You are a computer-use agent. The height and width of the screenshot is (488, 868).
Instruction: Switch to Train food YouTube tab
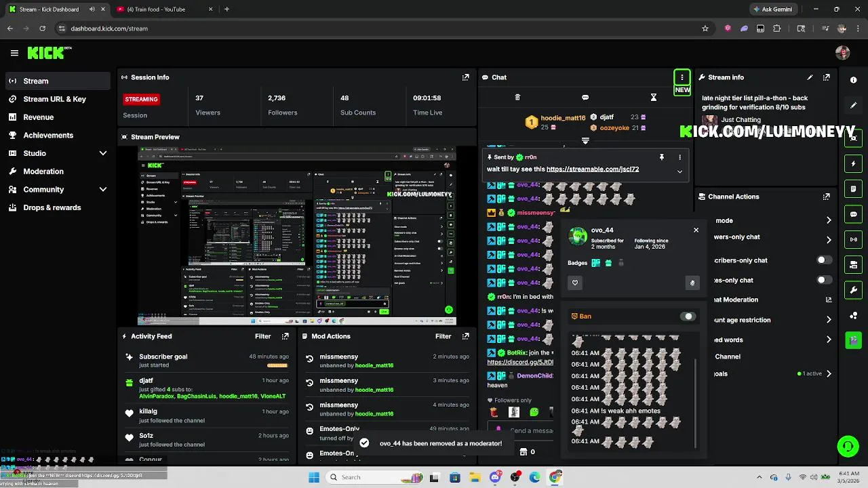163,9
